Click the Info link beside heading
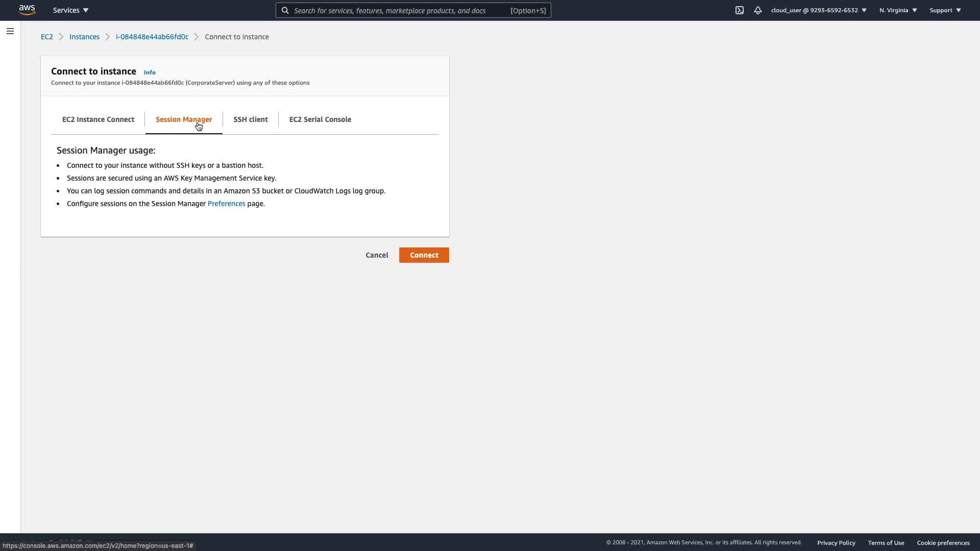The image size is (980, 551). [150, 72]
